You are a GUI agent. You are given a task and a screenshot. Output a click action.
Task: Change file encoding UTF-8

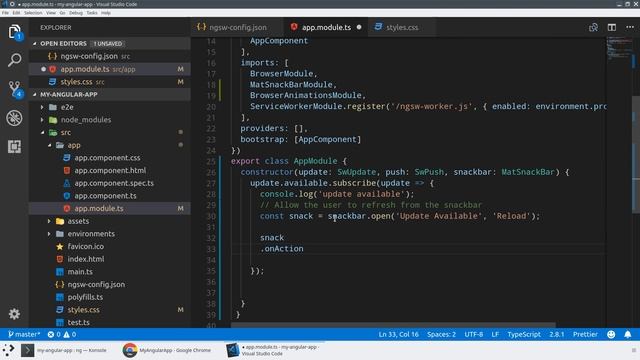(x=473, y=334)
